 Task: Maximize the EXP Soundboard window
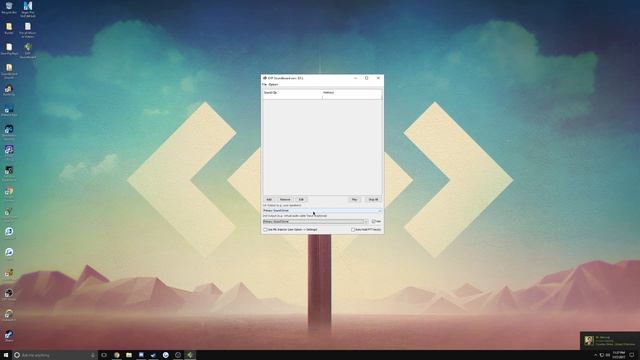pyautogui.click(x=367, y=78)
